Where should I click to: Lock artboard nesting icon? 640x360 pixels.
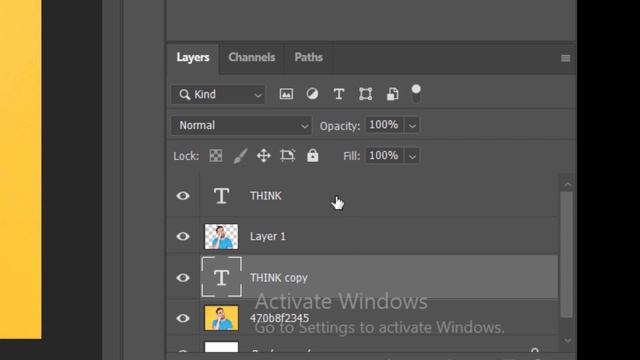(x=288, y=156)
